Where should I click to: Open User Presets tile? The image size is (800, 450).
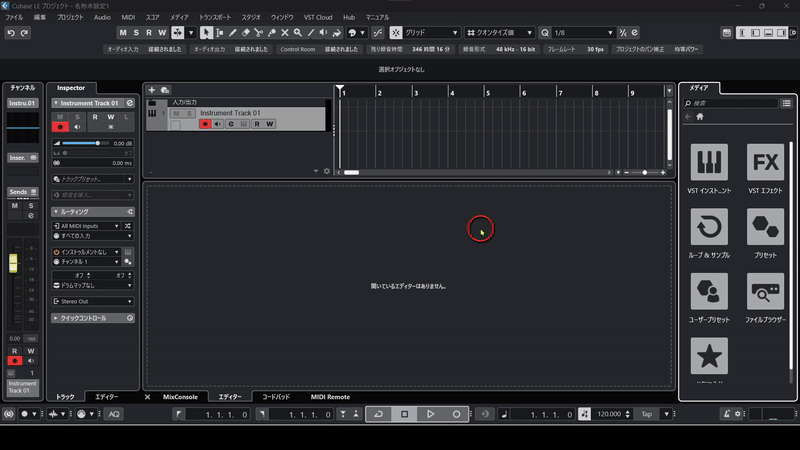click(x=709, y=291)
